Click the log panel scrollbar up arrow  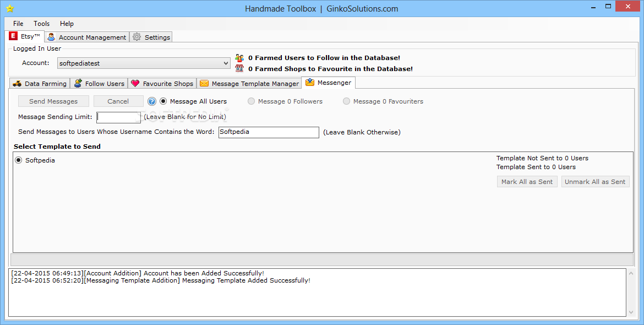click(631, 273)
